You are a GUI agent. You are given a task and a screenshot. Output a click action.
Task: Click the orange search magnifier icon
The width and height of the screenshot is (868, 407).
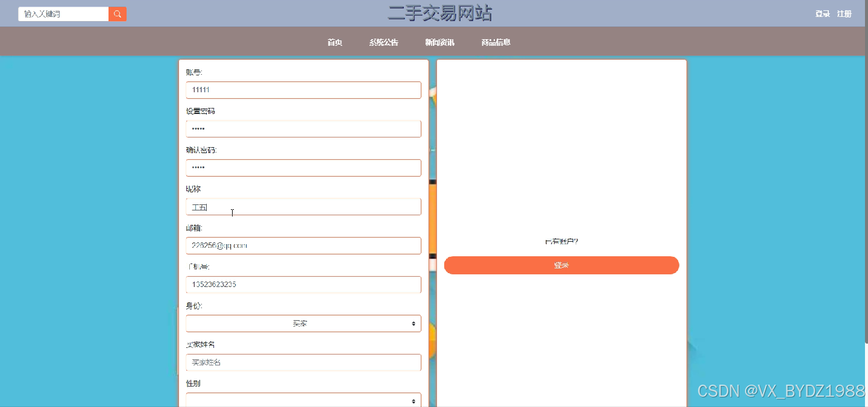pyautogui.click(x=118, y=14)
